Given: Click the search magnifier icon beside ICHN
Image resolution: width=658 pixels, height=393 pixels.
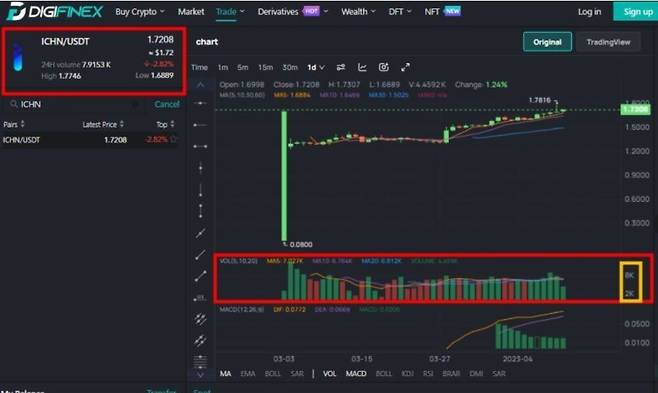Looking at the screenshot, I should click(x=14, y=104).
